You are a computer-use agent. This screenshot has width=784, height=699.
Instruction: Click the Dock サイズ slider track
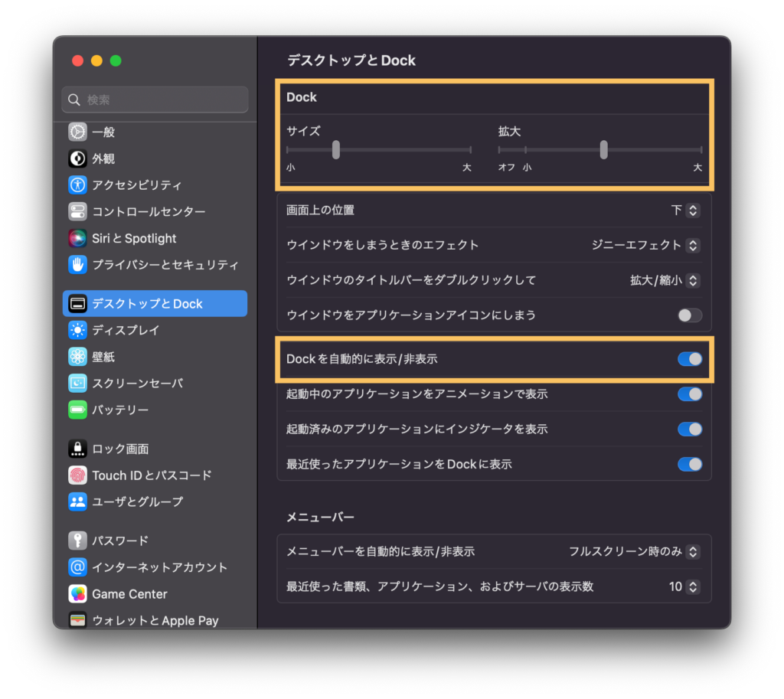[379, 149]
